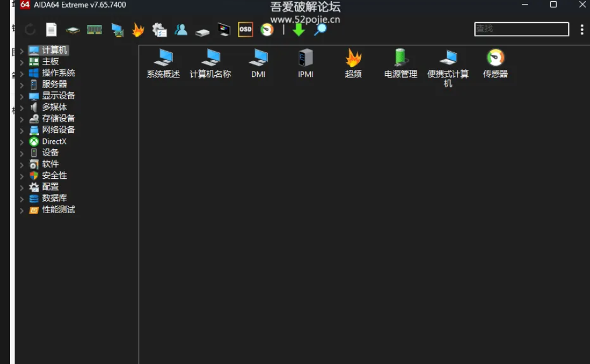The width and height of the screenshot is (590, 364).
Task: Click the network computer toolbar icon
Action: (x=117, y=30)
